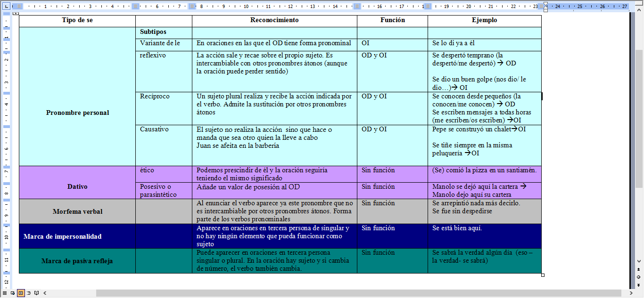Click 'Se lo di ya a él' example
Image resolution: width=644 pixels, height=298 pixels.
[457, 43]
